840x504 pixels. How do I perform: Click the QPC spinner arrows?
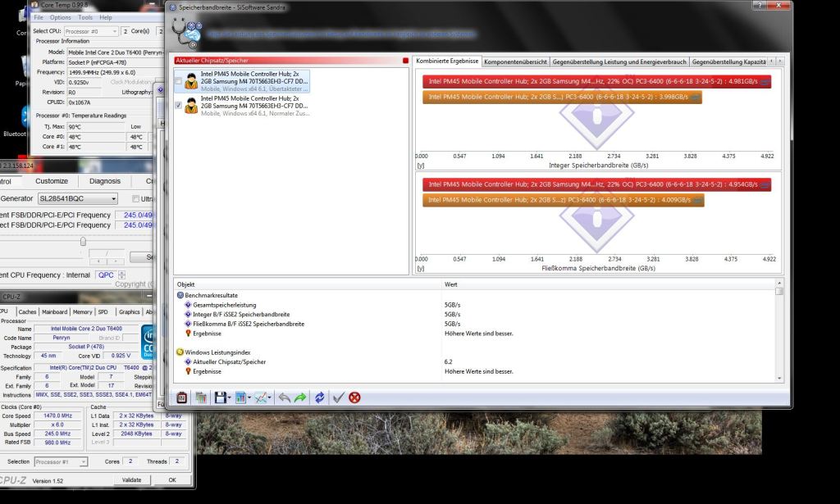tap(121, 275)
